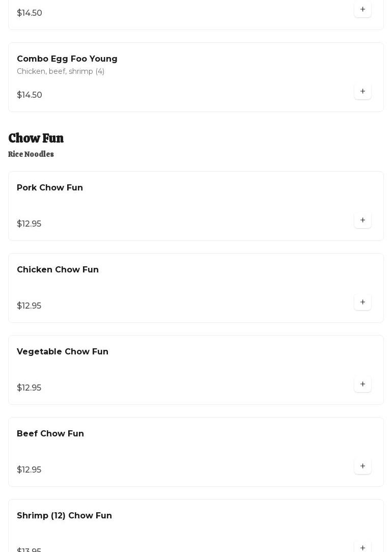392x552 pixels.
Task: Select the Beef Chow Fun $12.95 price
Action: point(29,470)
